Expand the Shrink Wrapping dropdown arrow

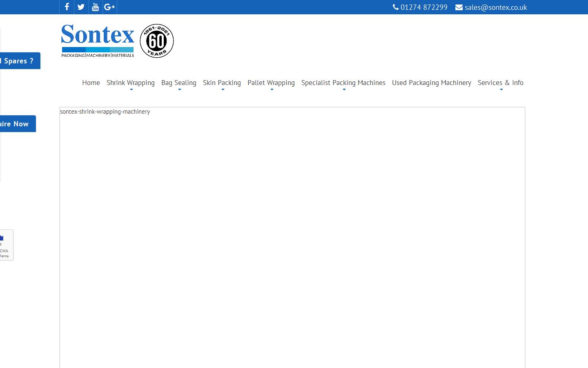131,89
